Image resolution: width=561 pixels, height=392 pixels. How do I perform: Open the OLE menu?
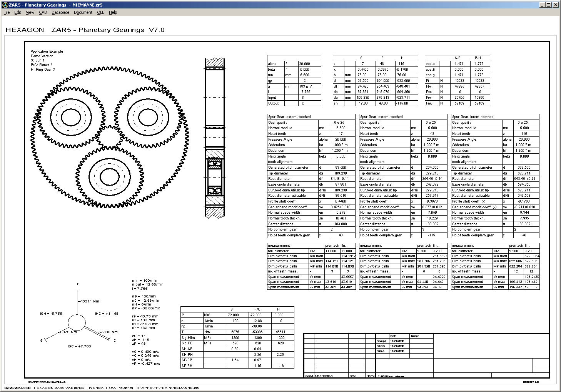click(100, 12)
